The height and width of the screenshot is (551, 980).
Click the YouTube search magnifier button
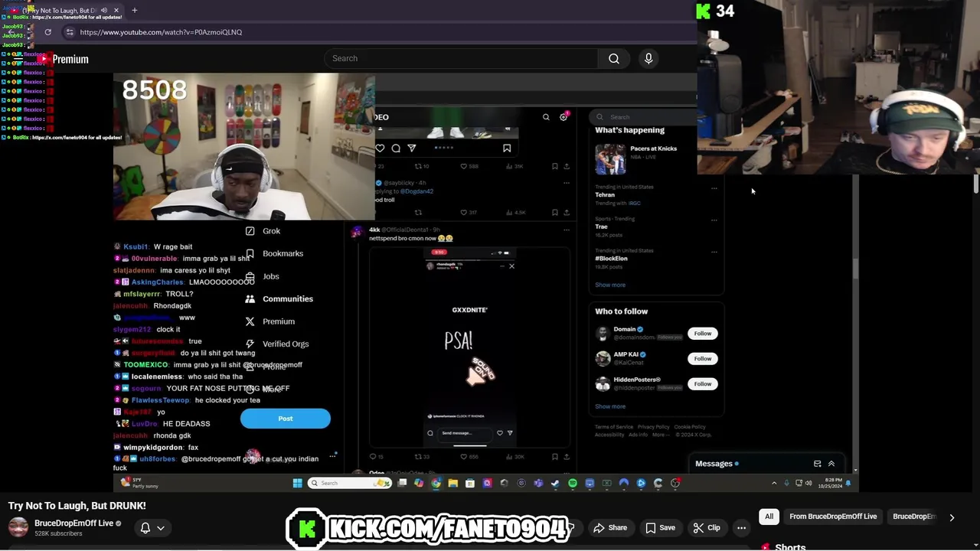coord(614,58)
